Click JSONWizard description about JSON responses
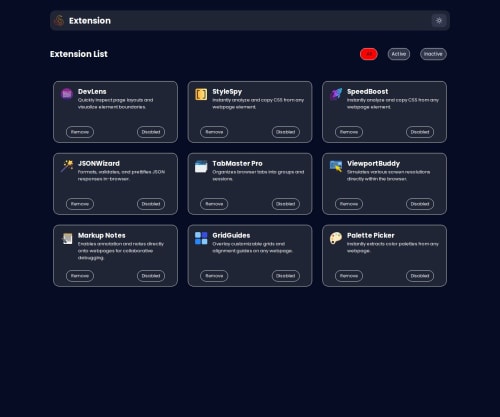This screenshot has width=500, height=417. (121, 175)
